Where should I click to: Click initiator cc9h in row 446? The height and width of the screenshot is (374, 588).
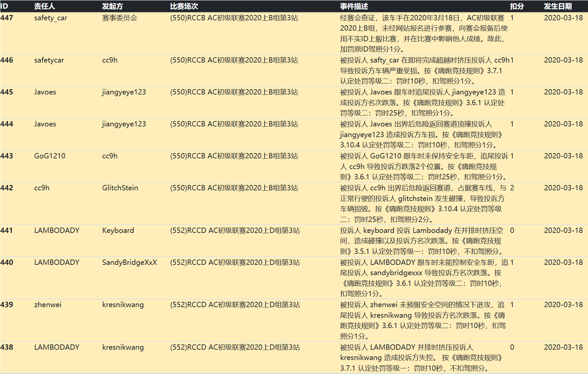click(x=110, y=60)
